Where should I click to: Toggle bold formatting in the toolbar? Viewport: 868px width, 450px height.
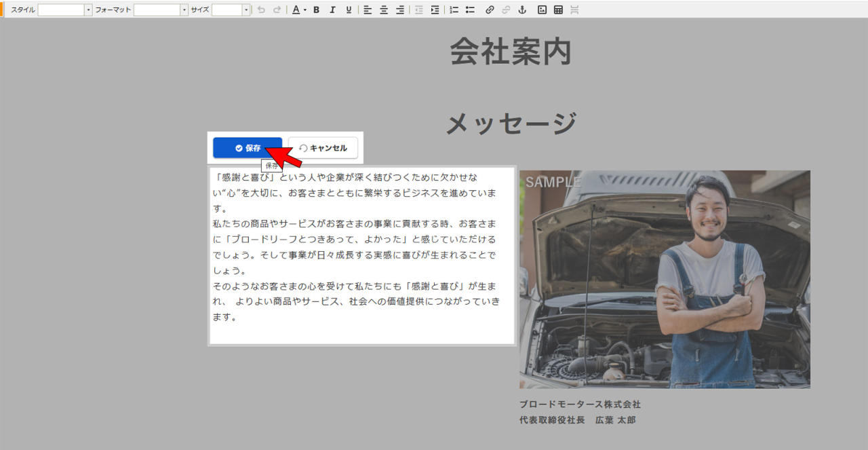(316, 10)
